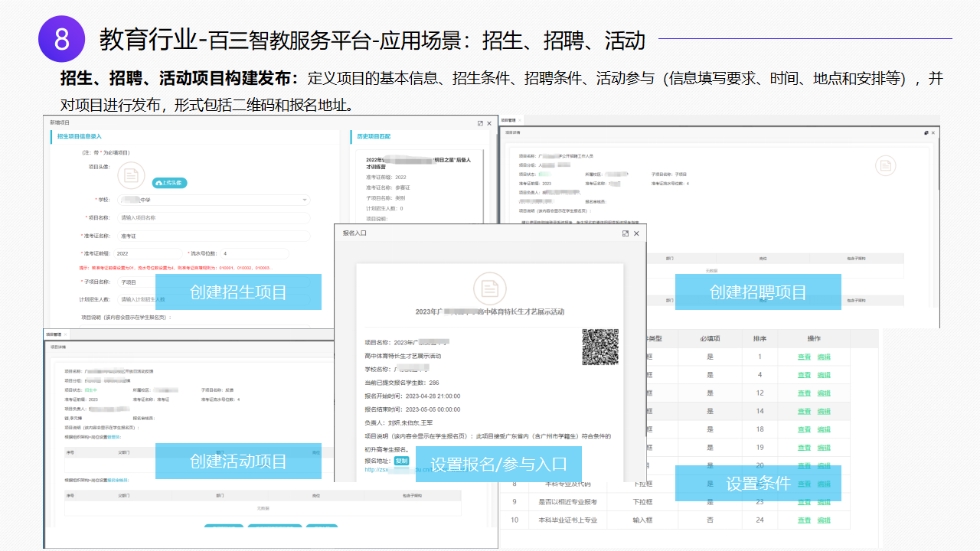
Task: Click the 是否以相近专业报考 table cell
Action: (x=567, y=502)
